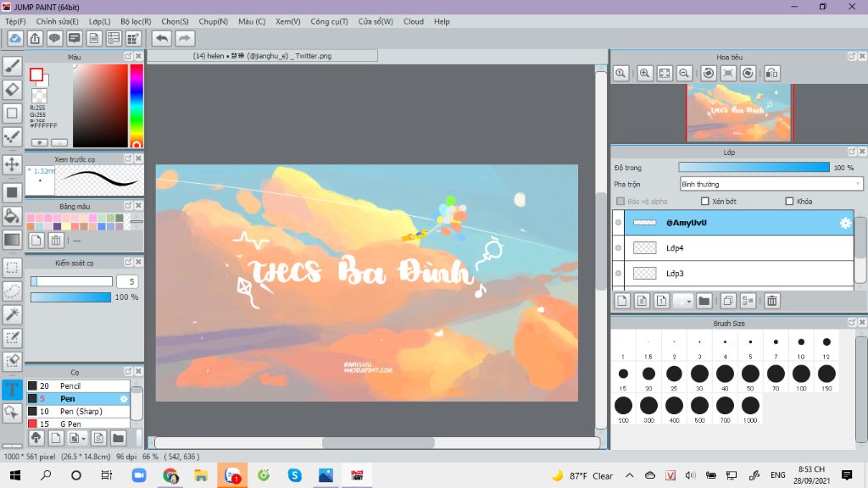Choose the Select Pen tool
This screenshot has height=488, width=868.
point(12,337)
